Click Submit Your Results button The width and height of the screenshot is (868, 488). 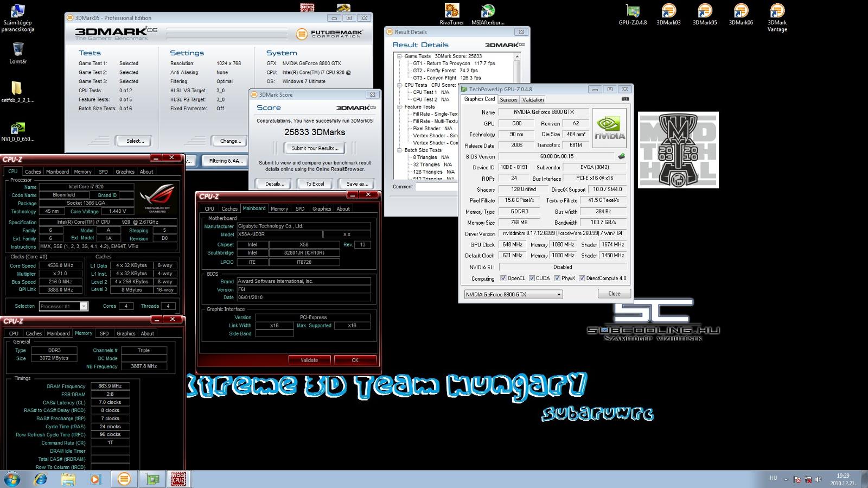[x=315, y=148]
